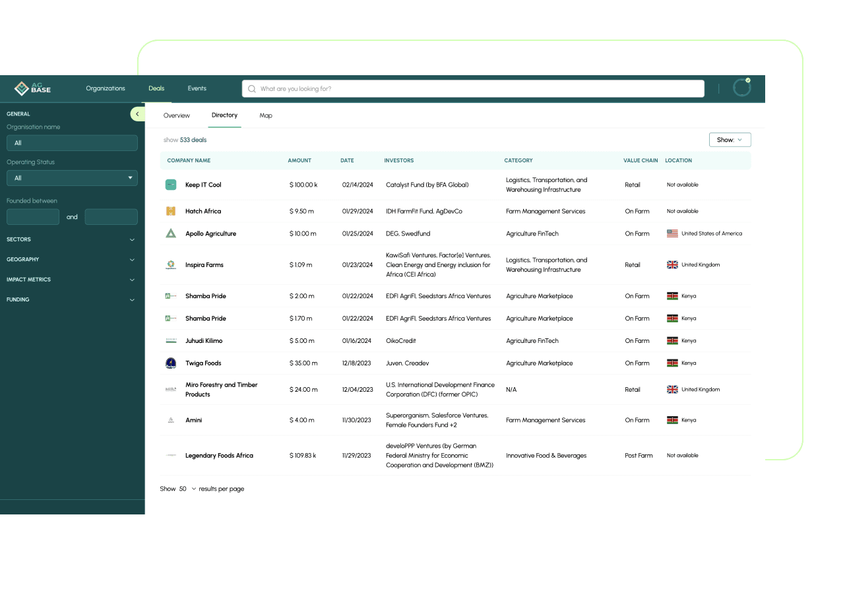
Task: Switch to the Overview tab
Action: [177, 115]
